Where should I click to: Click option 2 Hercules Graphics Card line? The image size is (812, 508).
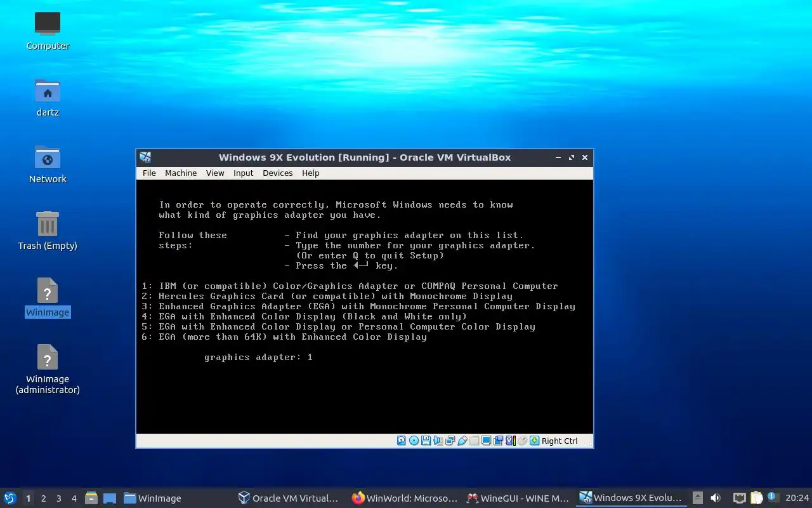pyautogui.click(x=327, y=296)
